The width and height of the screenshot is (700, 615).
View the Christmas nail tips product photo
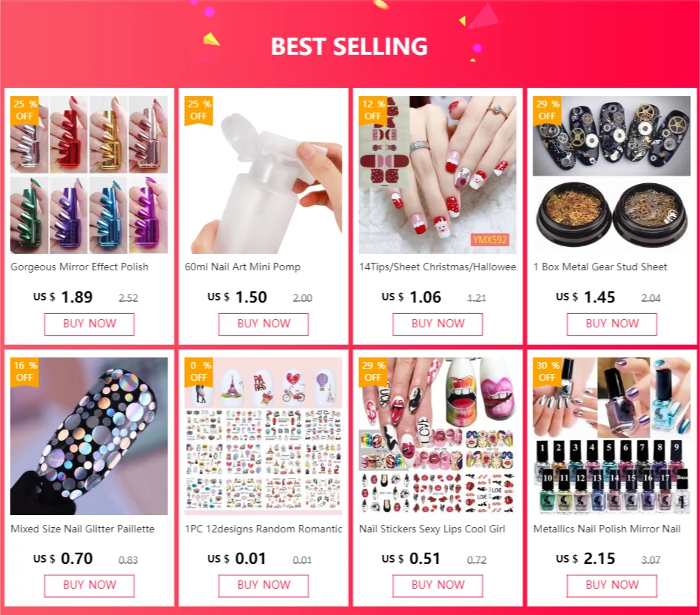(x=437, y=174)
